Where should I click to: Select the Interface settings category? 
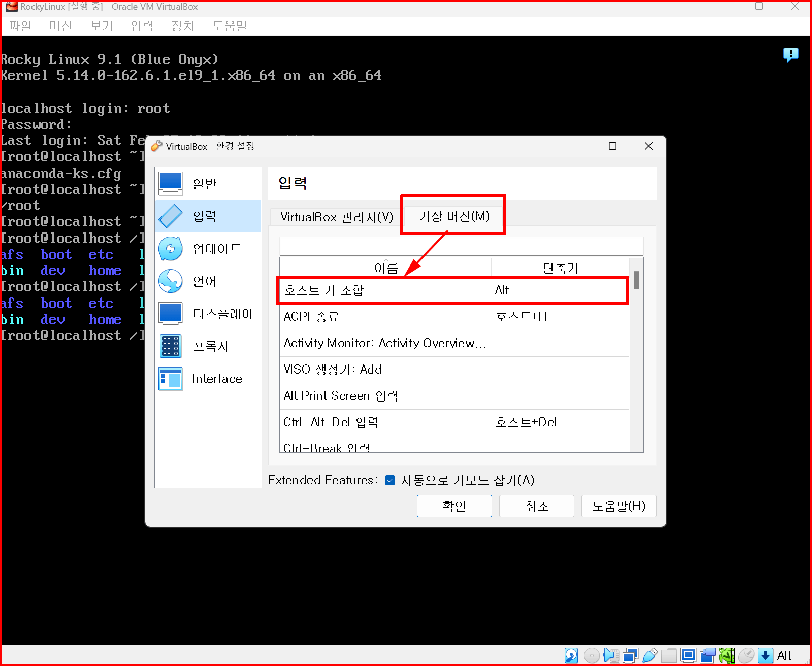(x=208, y=379)
